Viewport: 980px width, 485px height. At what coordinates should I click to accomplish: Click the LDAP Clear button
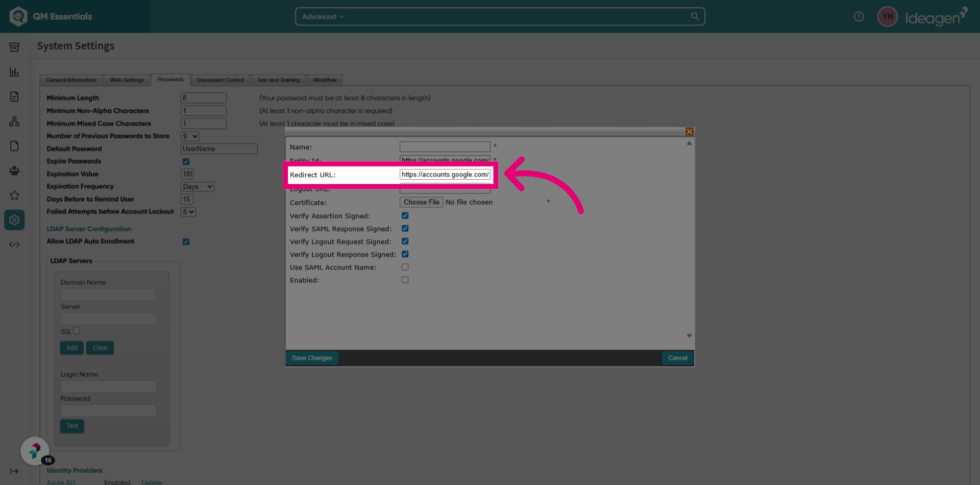[100, 348]
